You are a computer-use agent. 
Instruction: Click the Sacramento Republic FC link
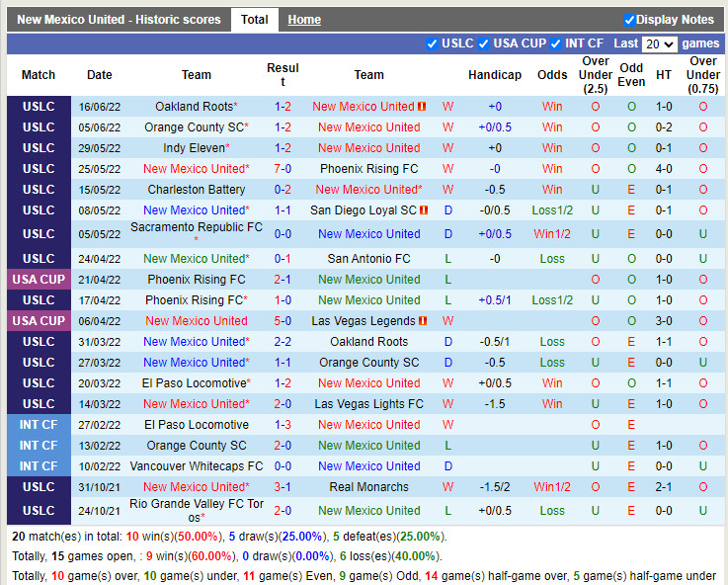pyautogui.click(x=197, y=227)
